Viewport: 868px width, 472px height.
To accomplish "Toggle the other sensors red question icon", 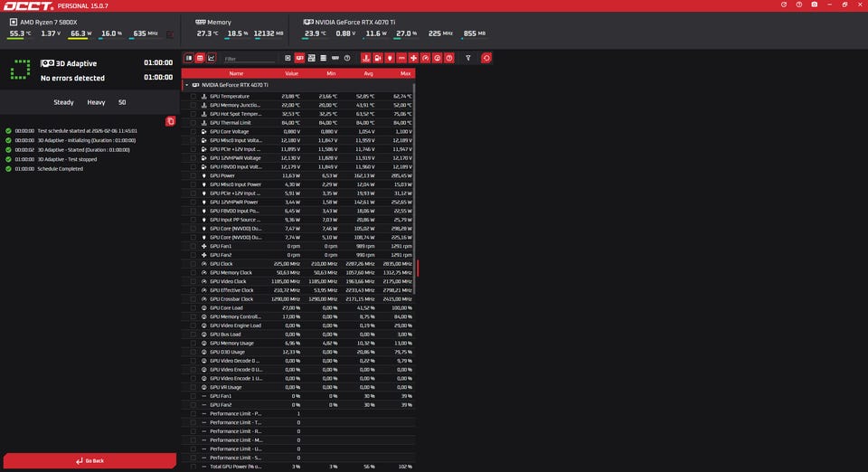I will tap(449, 58).
